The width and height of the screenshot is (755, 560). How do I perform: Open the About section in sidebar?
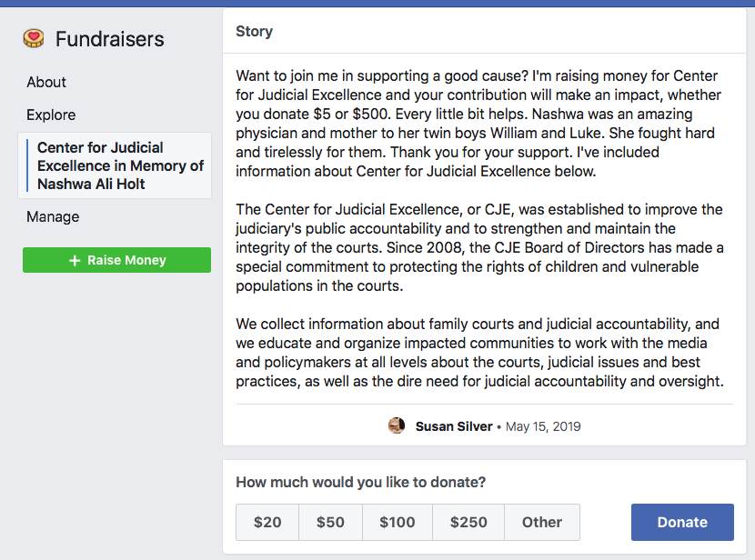46,82
